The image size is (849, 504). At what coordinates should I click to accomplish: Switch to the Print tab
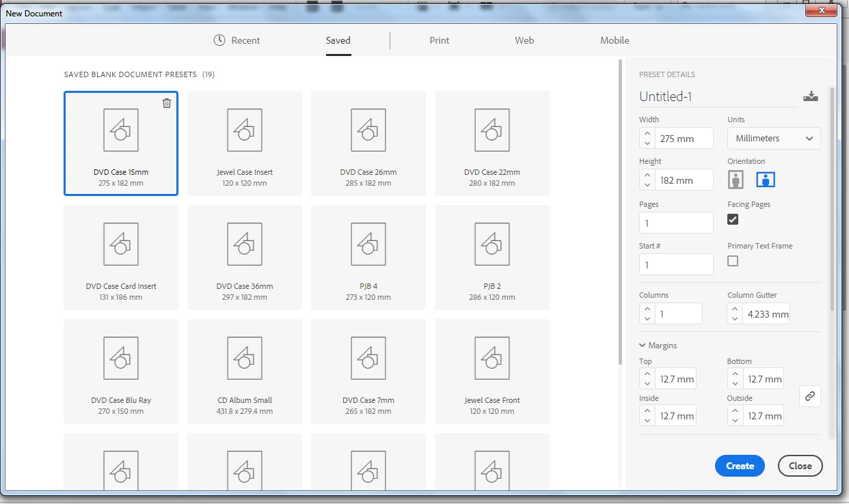pyautogui.click(x=440, y=40)
